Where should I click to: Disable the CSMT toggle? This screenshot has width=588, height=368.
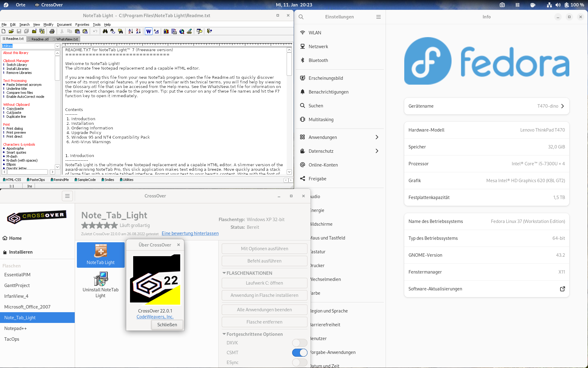300,353
